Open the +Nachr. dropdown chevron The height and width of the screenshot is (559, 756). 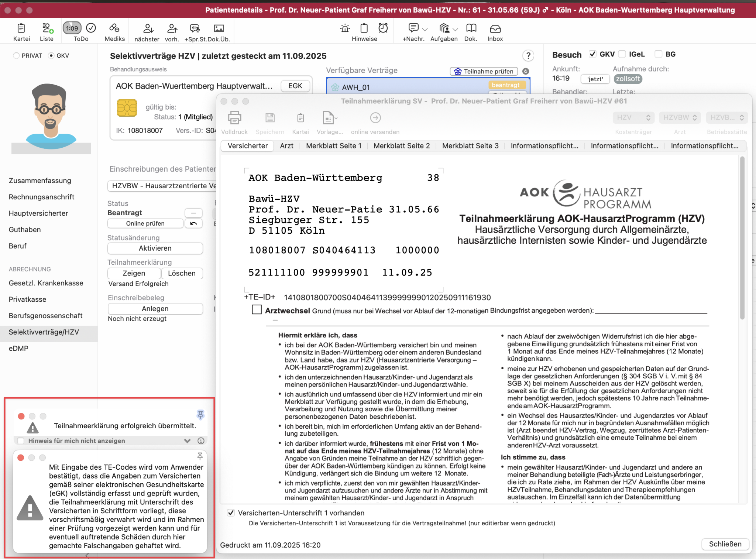(x=425, y=29)
